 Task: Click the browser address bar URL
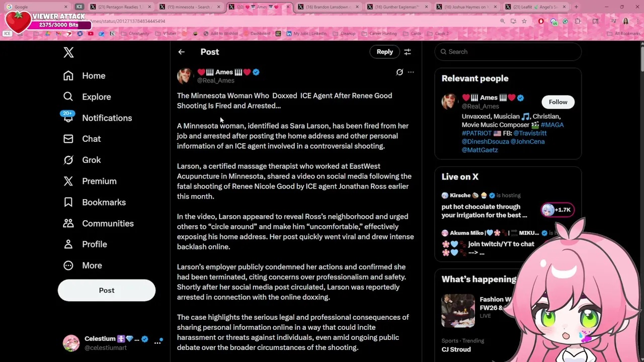pos(128,21)
